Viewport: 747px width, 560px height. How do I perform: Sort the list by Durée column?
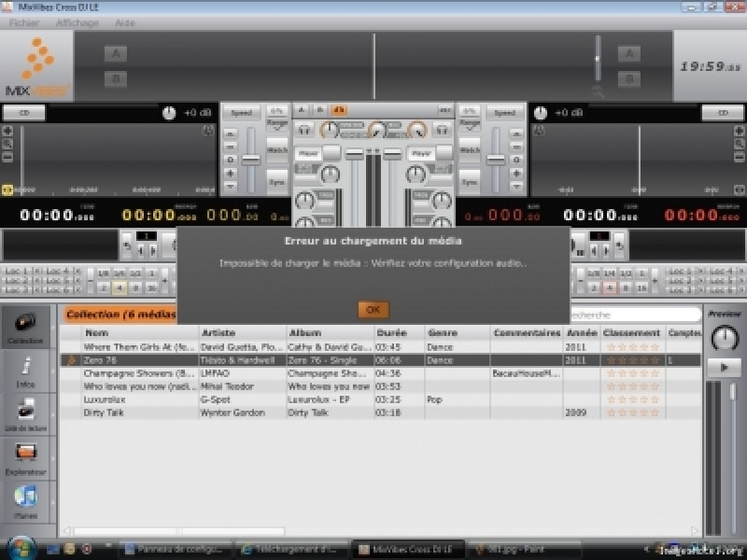click(x=400, y=332)
